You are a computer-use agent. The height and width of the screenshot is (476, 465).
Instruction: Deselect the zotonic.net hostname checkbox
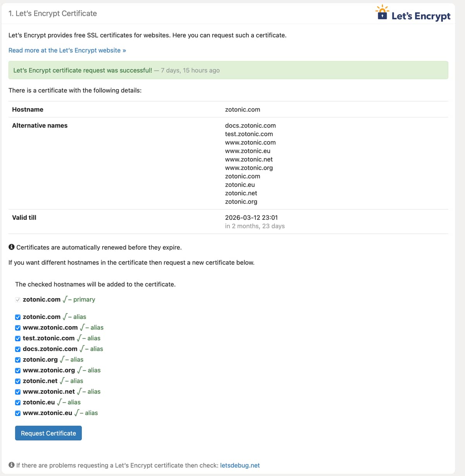18,381
